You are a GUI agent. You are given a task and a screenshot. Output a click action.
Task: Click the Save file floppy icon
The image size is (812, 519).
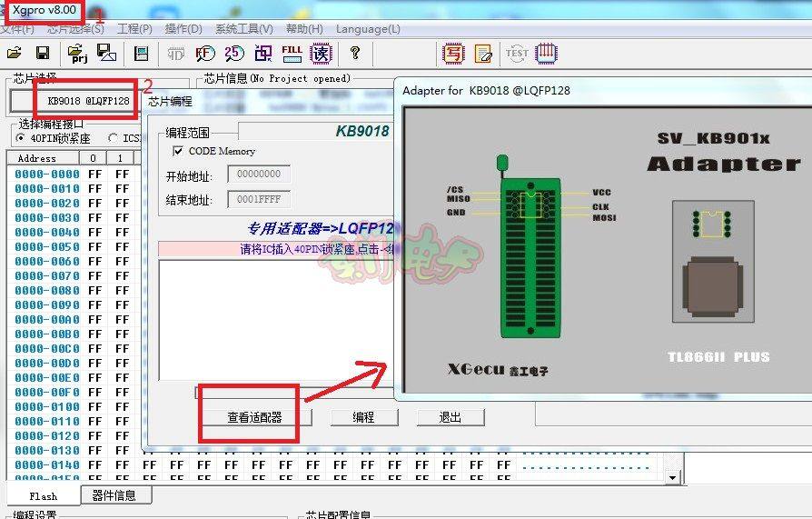point(43,53)
